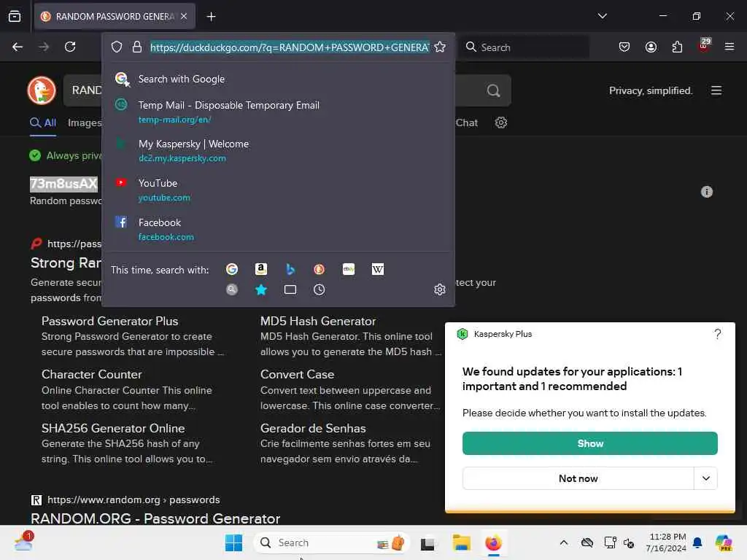Click Show in Kaspersky Plus popup
Viewport: 747px width, 560px height.
pyautogui.click(x=589, y=443)
